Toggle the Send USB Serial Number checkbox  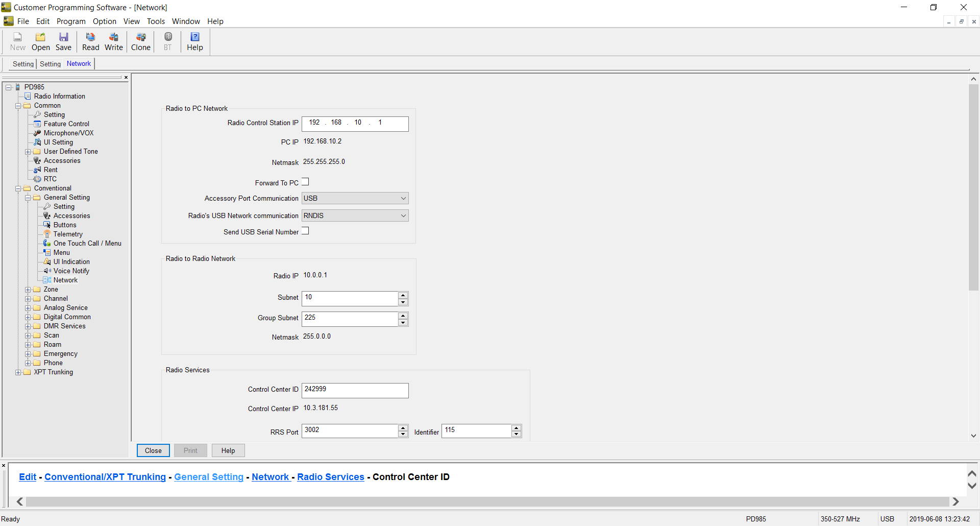pyautogui.click(x=305, y=231)
